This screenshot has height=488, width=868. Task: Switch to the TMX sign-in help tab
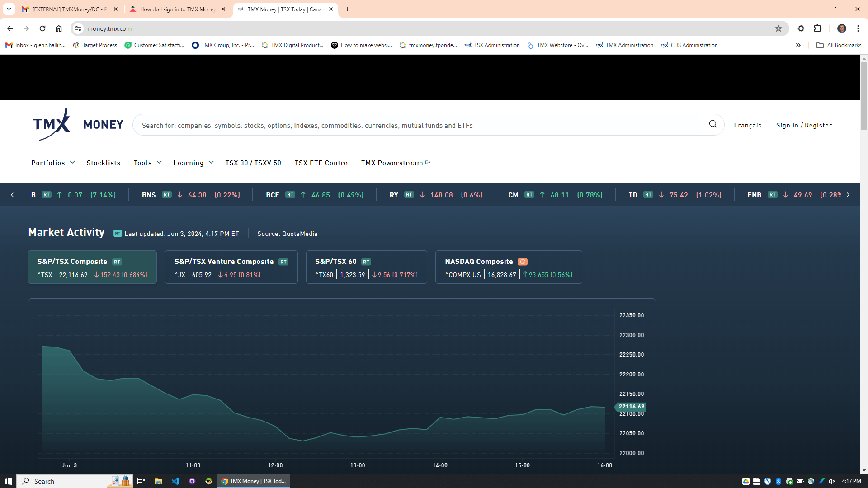pyautogui.click(x=177, y=9)
